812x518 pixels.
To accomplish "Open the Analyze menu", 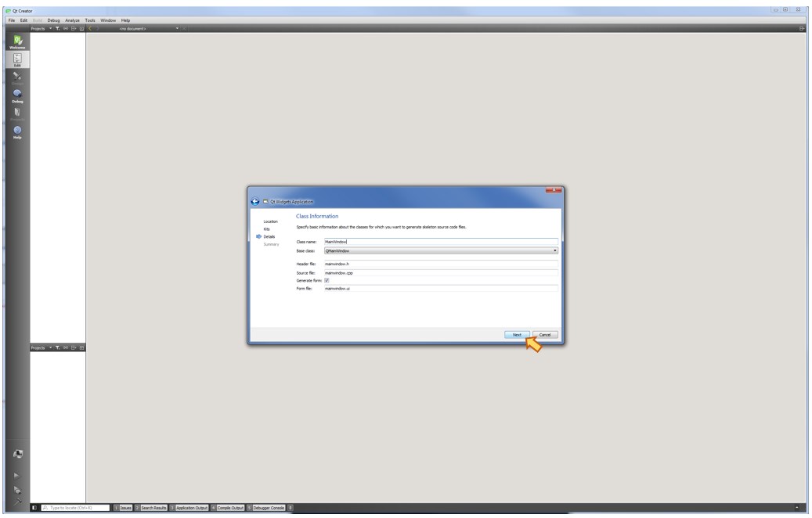I will [x=73, y=20].
